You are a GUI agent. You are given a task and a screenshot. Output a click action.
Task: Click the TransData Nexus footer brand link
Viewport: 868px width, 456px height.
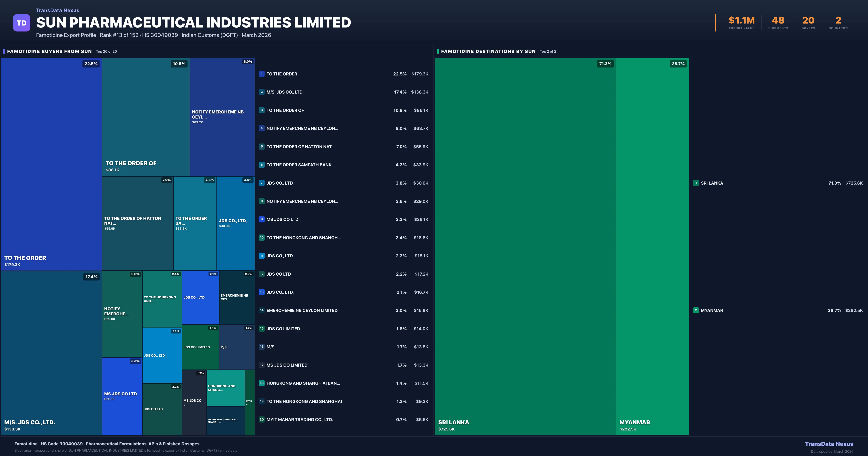click(x=829, y=444)
